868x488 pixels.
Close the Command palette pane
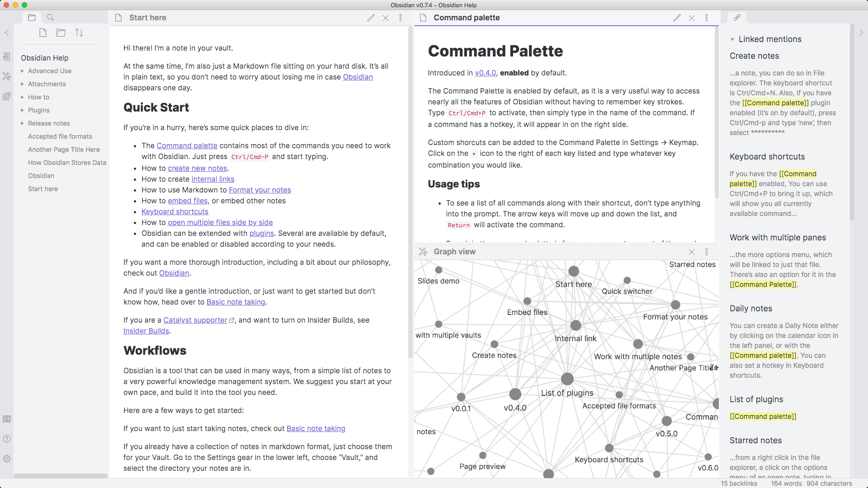click(692, 17)
